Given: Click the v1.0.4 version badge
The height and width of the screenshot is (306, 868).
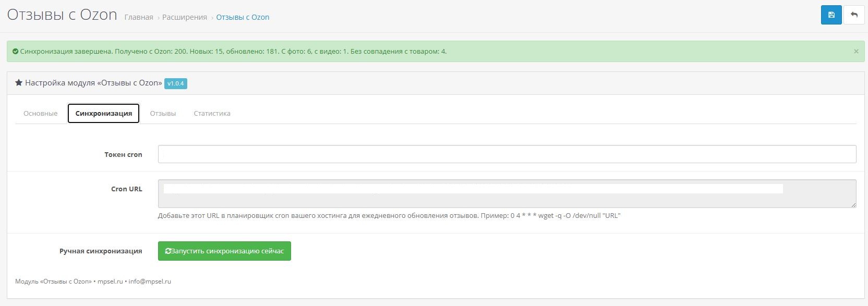Looking at the screenshot, I should (176, 83).
